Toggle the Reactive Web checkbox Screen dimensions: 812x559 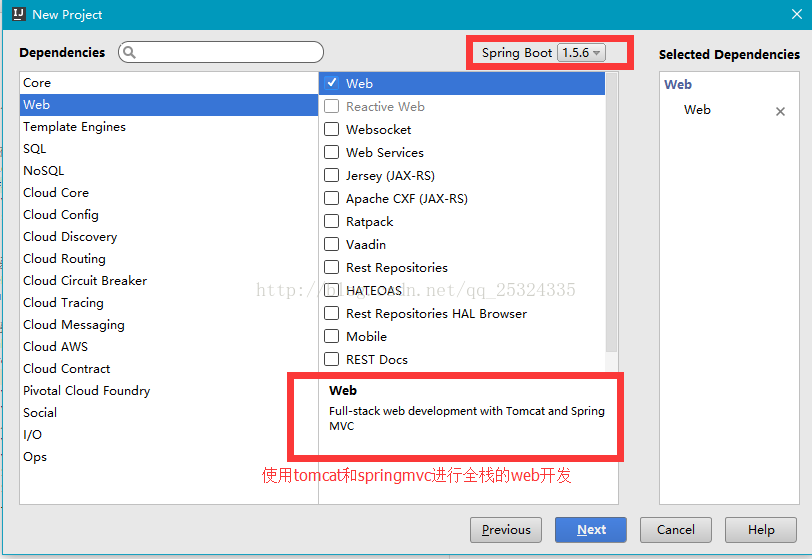click(x=331, y=106)
